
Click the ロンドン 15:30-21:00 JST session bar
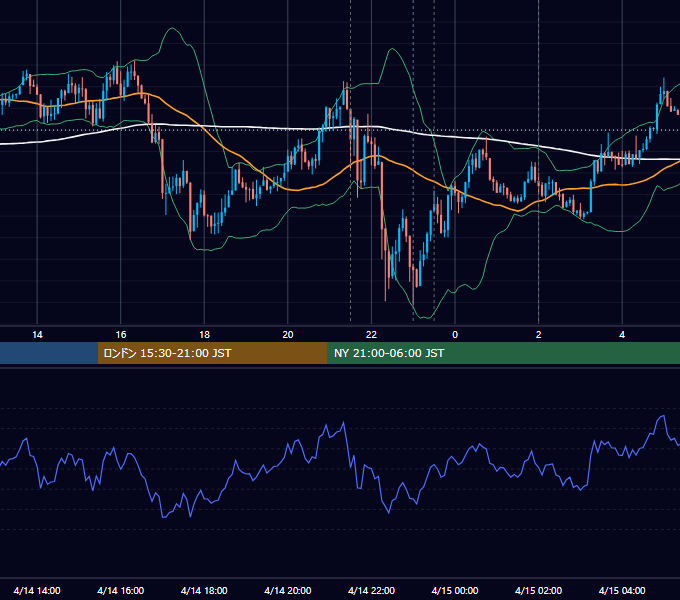click(x=212, y=353)
